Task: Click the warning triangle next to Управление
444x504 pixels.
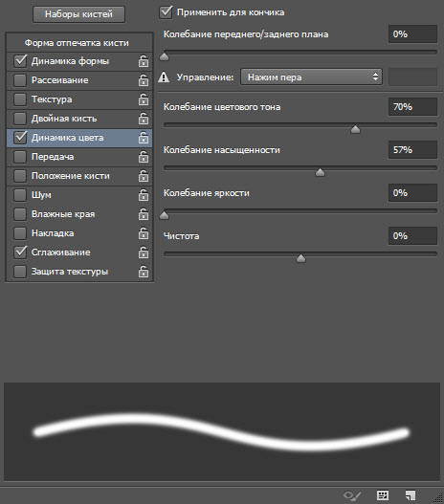Action: [x=164, y=77]
